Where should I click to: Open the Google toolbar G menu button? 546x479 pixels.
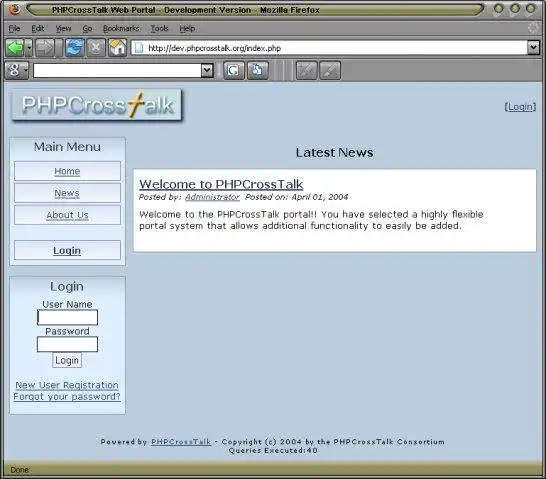click(17, 70)
